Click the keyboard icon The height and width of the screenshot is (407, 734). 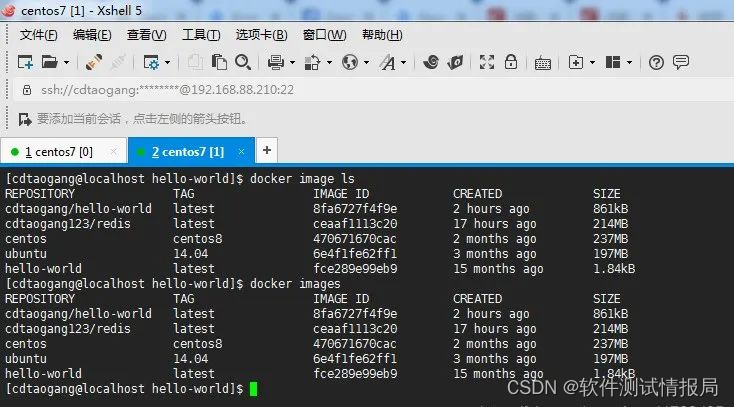543,63
